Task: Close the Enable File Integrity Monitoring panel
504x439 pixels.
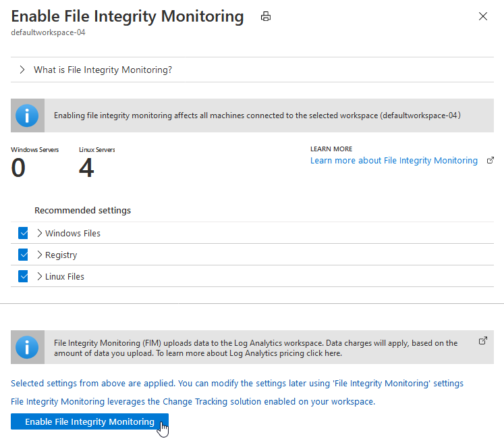Action: click(483, 17)
